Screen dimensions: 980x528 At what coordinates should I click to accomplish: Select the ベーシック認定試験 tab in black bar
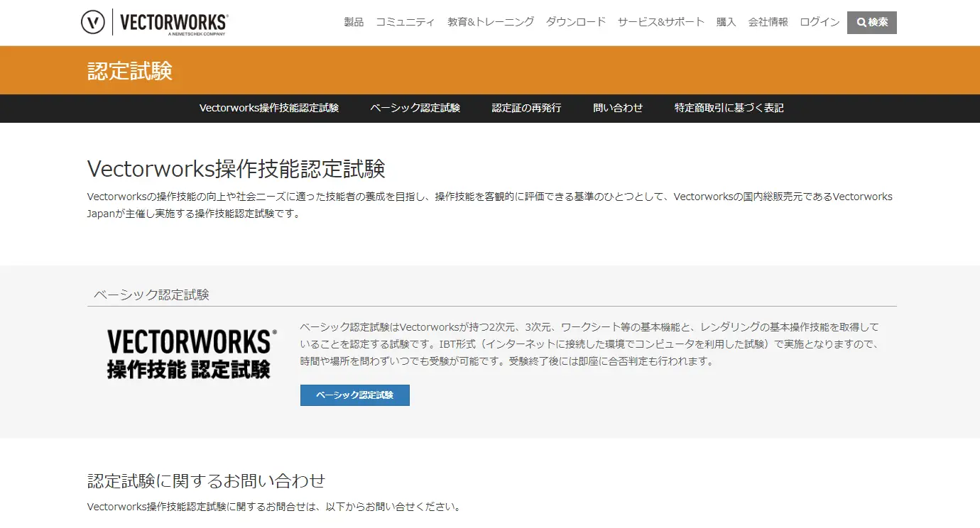point(415,108)
